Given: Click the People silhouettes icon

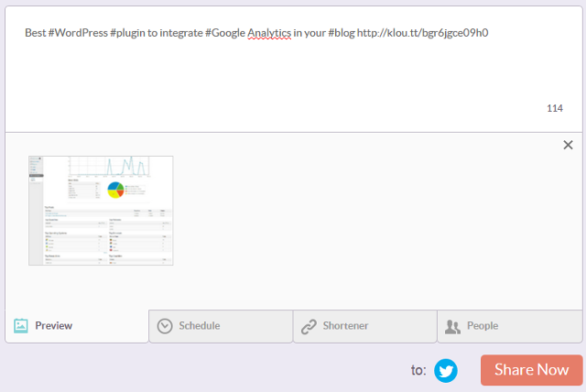Looking at the screenshot, I should [x=452, y=327].
